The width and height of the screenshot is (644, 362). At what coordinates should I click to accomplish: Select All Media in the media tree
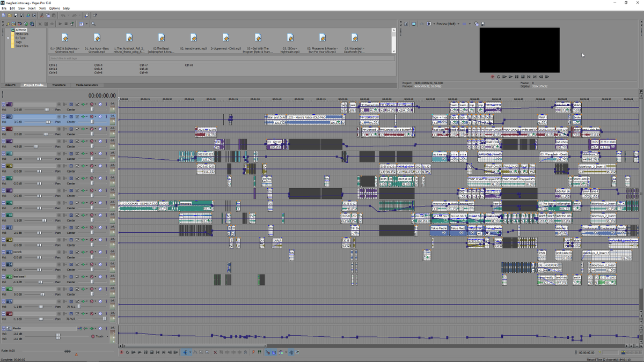(20, 30)
